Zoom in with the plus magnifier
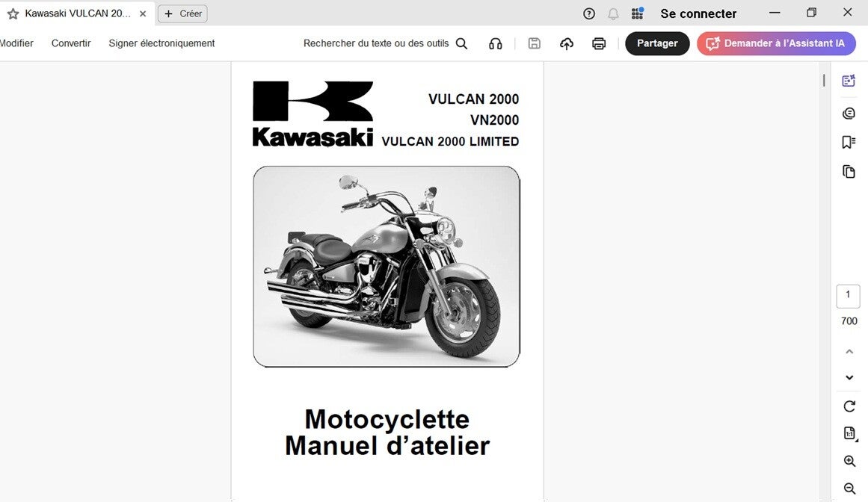868x502 pixels. coord(850,461)
